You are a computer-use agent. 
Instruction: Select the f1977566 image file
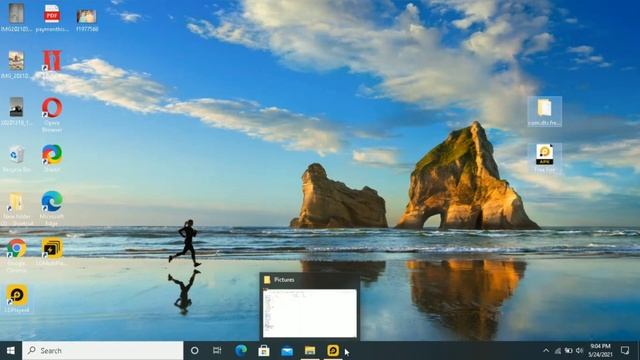click(87, 20)
